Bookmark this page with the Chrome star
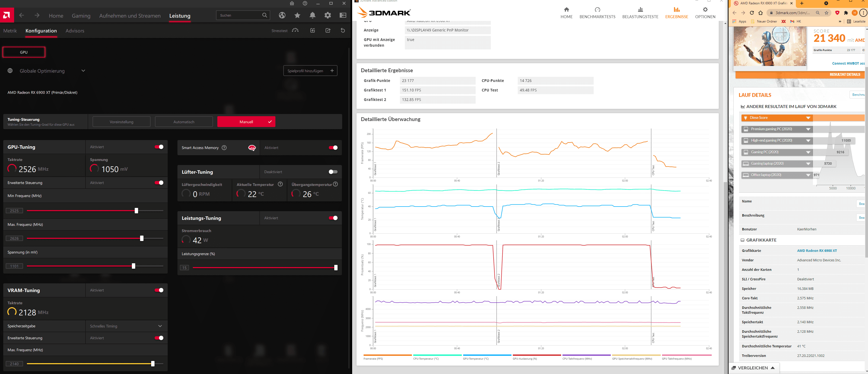The height and width of the screenshot is (374, 868). [x=826, y=13]
